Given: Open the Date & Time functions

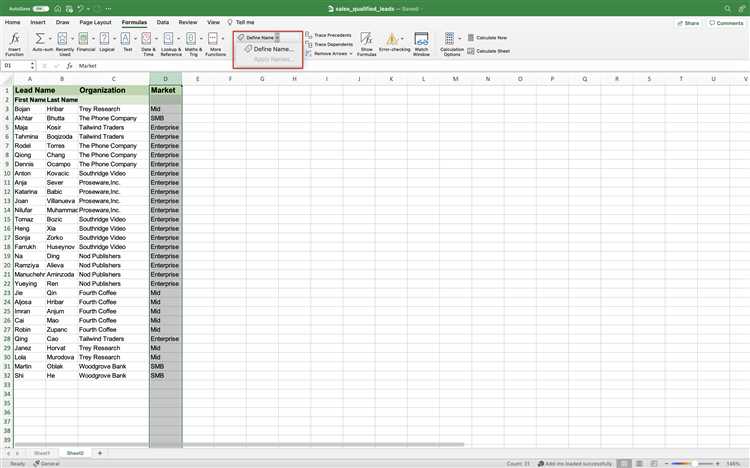Looking at the screenshot, I should 148,44.
